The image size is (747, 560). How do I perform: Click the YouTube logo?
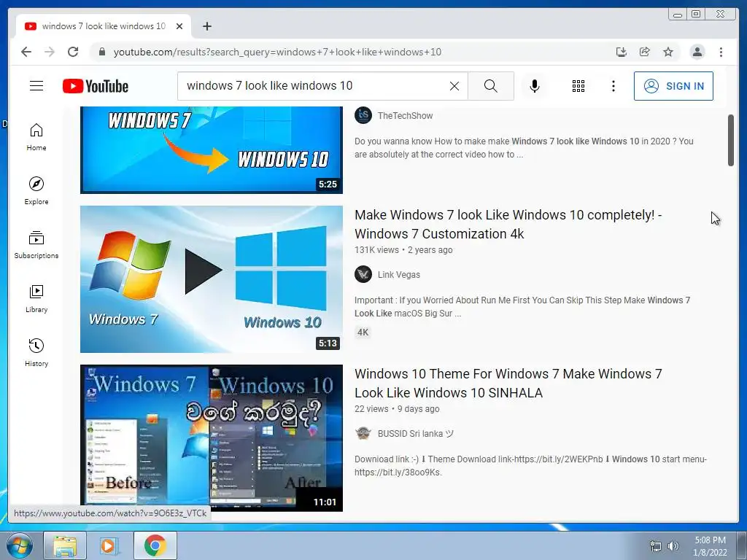[x=96, y=86]
